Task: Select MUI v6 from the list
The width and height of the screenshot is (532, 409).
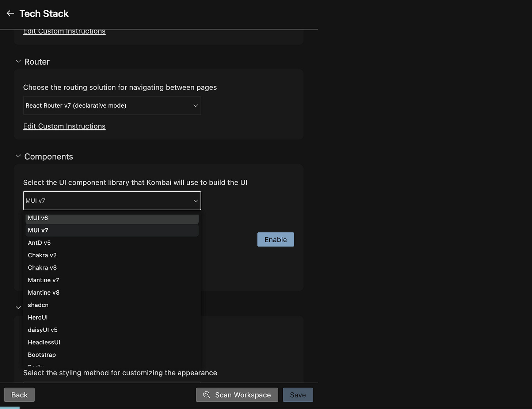Action: (x=112, y=218)
